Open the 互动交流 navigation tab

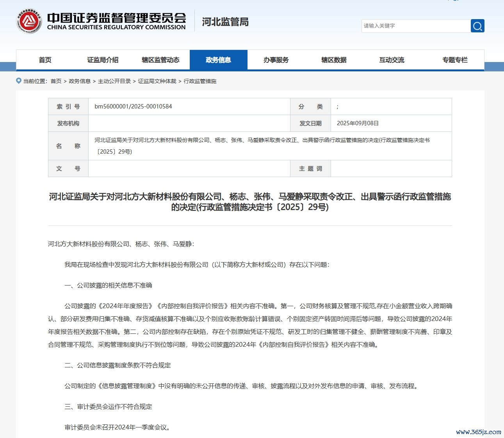pyautogui.click(x=392, y=60)
